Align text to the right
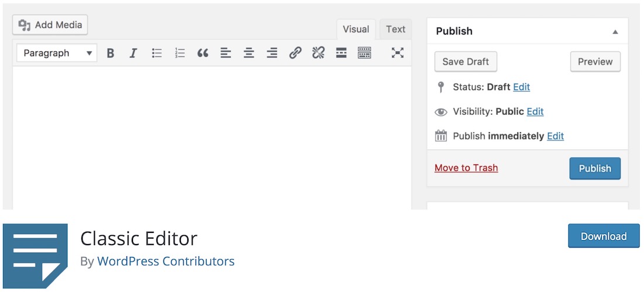Image resolution: width=644 pixels, height=292 pixels. (272, 53)
